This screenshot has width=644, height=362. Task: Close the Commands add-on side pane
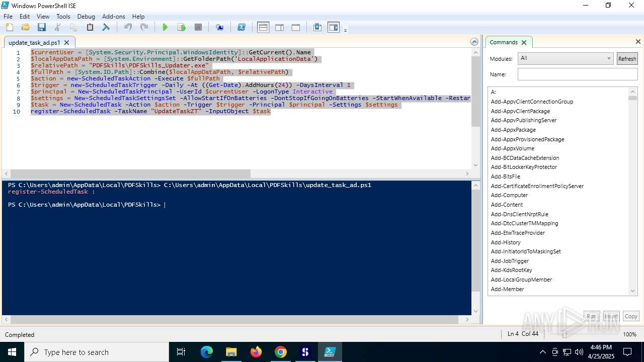[638, 42]
